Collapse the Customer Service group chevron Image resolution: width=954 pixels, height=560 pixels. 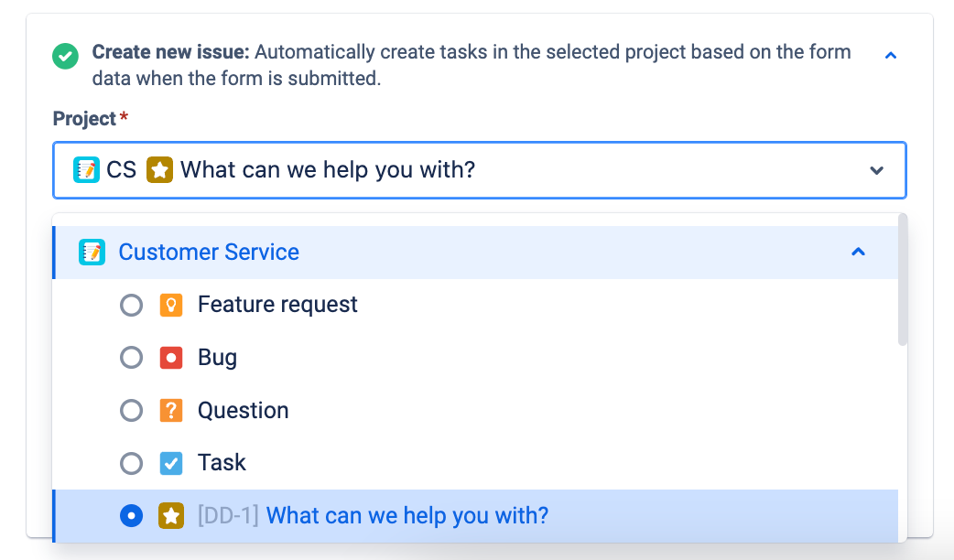(858, 252)
